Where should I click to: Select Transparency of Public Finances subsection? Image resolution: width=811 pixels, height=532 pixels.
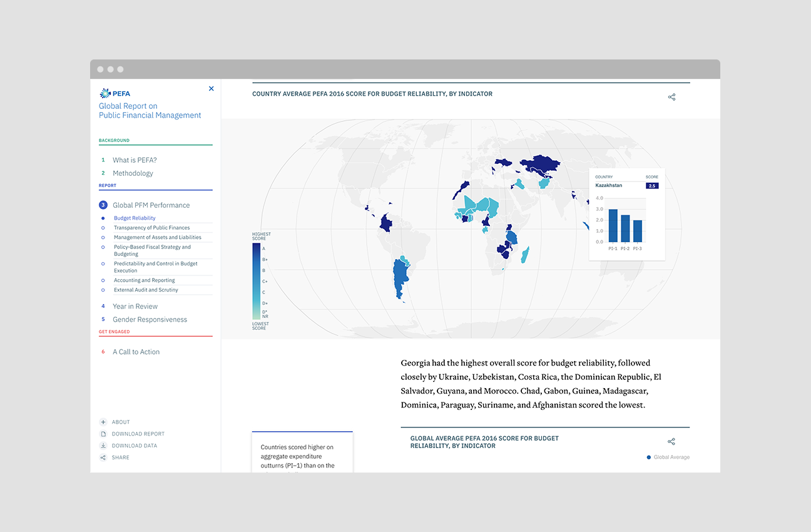pyautogui.click(x=152, y=228)
